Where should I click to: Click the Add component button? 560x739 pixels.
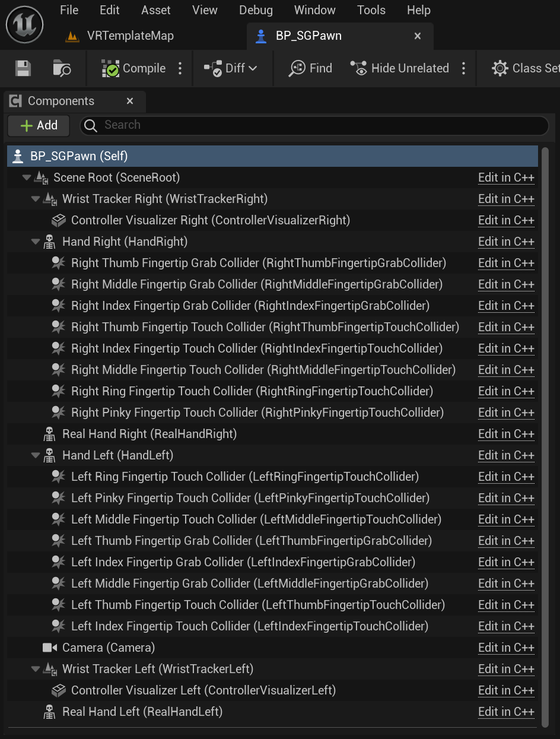pos(39,125)
